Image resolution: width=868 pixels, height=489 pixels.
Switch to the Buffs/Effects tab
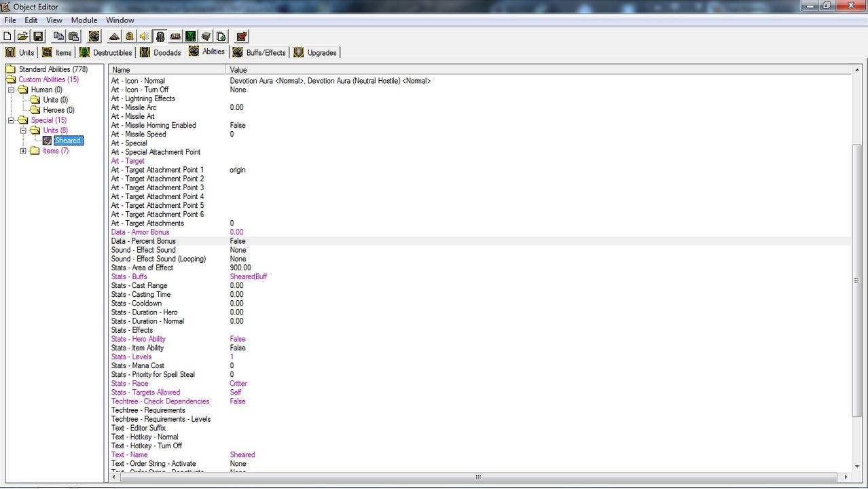pos(259,52)
